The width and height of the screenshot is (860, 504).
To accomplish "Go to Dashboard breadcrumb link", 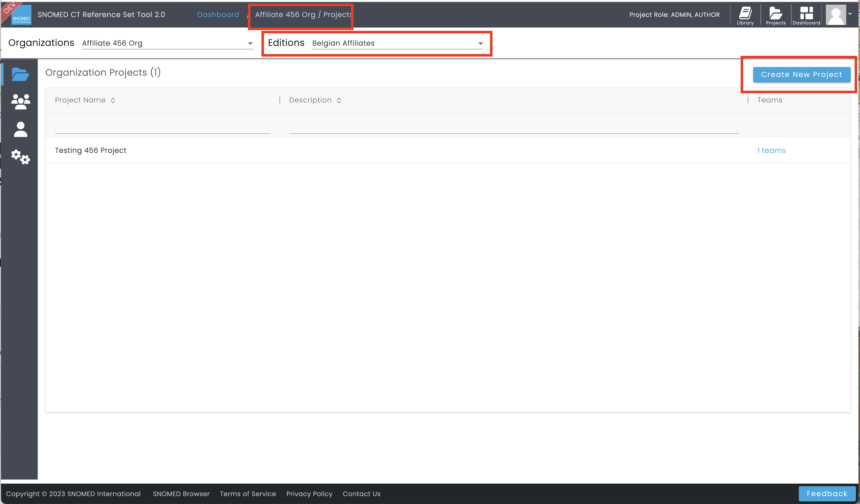I will (x=218, y=14).
